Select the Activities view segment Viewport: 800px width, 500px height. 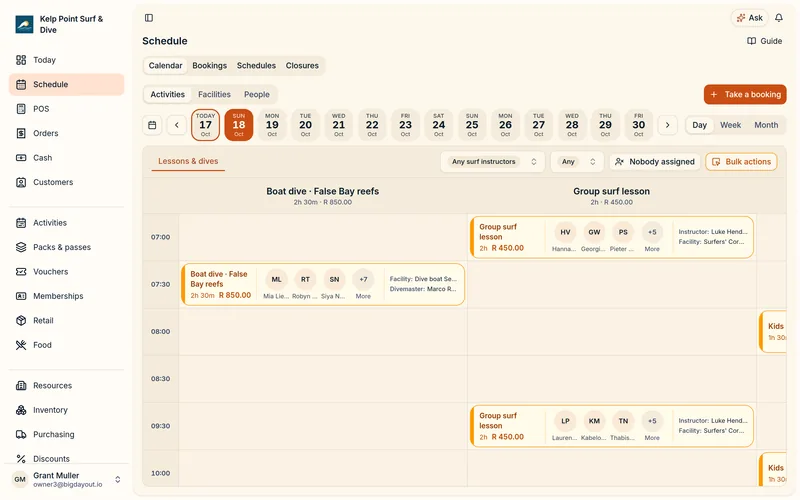click(x=167, y=94)
